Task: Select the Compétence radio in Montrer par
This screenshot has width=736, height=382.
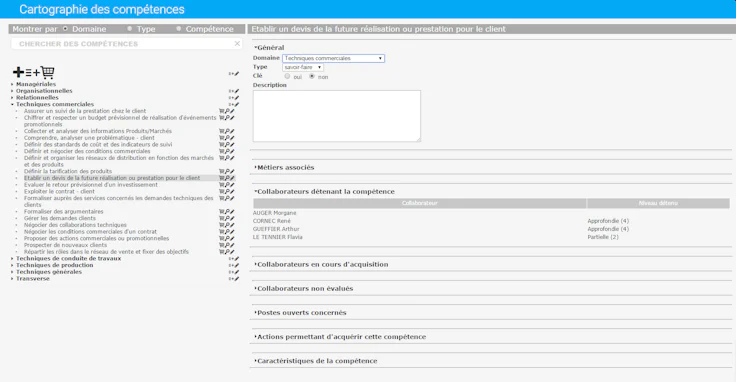Action: coord(178,29)
